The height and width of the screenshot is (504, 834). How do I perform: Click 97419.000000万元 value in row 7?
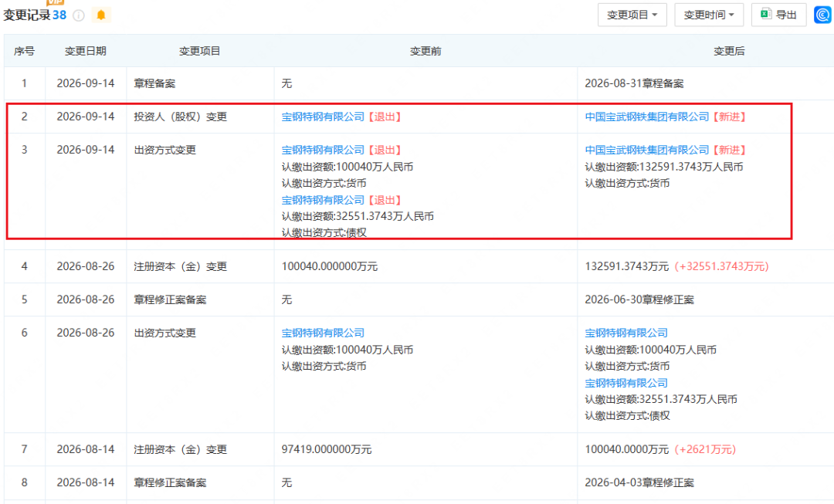click(x=327, y=449)
